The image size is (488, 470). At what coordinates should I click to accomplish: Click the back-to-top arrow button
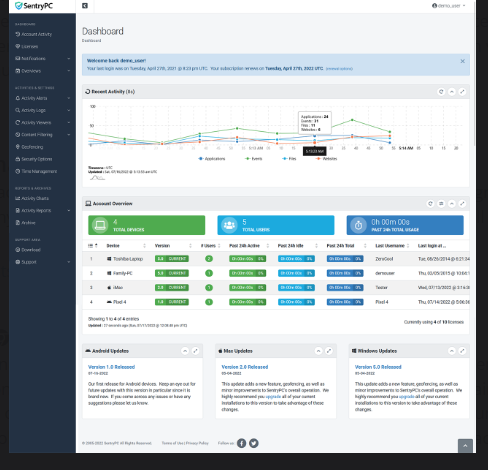point(465,446)
